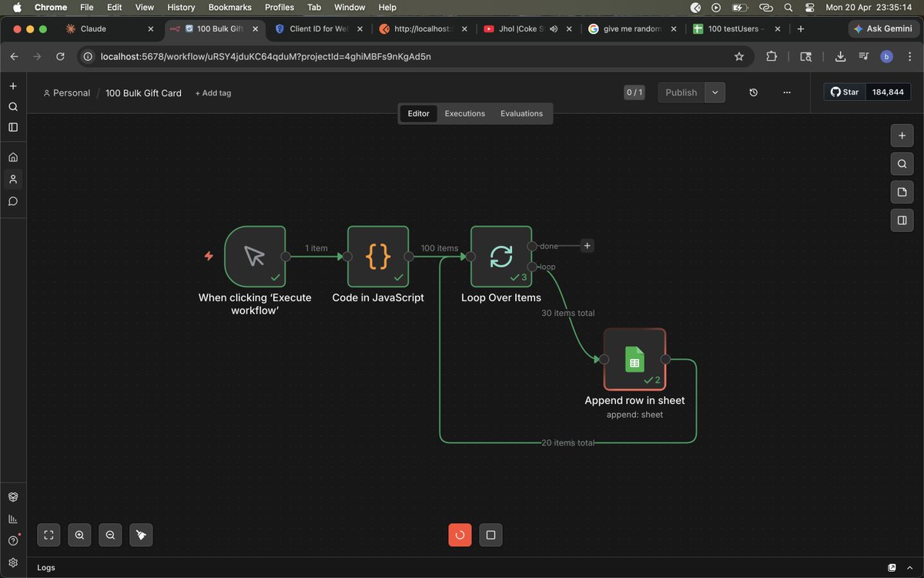Image resolution: width=924 pixels, height=578 pixels.
Task: Switch to the Jhol Coke Studio YouTube tab
Action: (x=526, y=29)
